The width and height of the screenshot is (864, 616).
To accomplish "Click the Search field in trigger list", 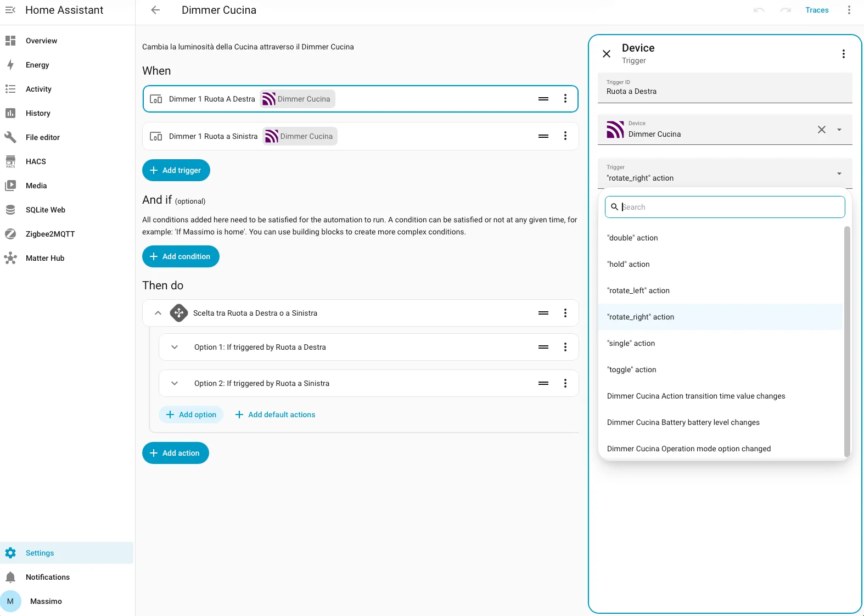I will point(725,207).
